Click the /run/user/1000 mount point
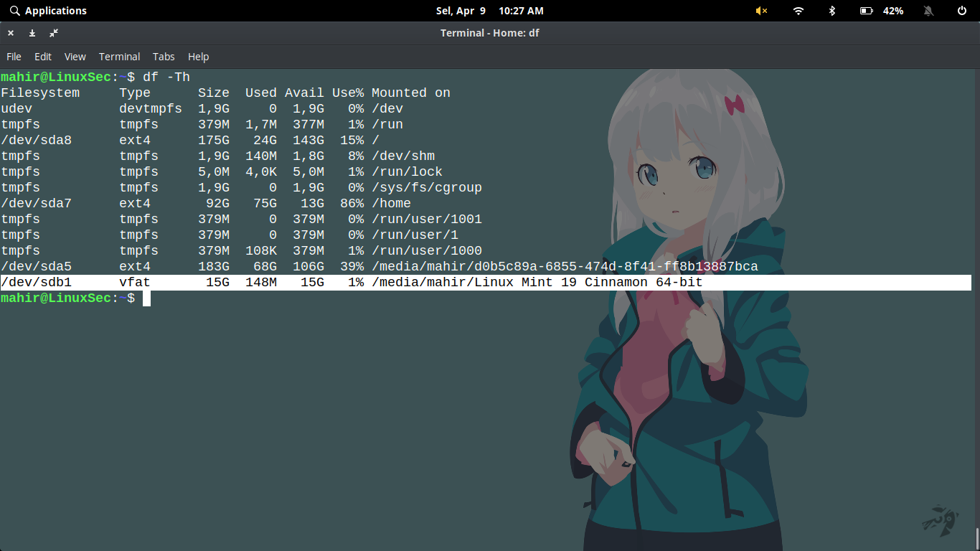Viewport: 980px width, 551px height. pos(427,250)
